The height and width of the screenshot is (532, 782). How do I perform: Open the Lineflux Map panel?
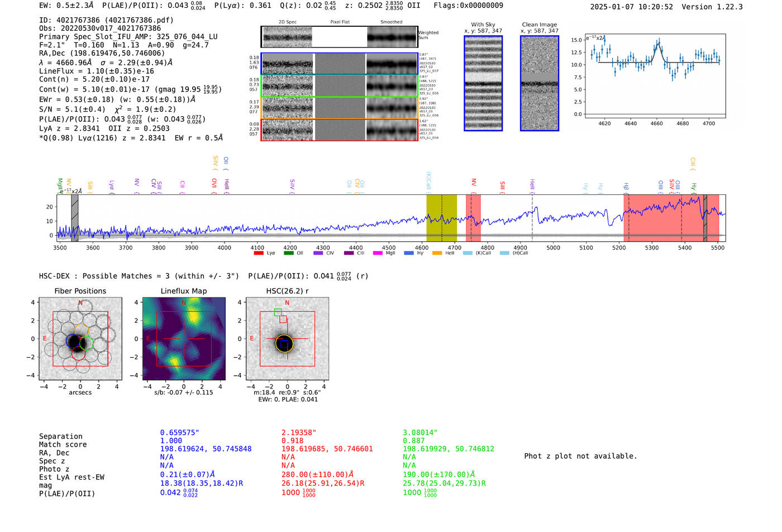pyautogui.click(x=184, y=339)
